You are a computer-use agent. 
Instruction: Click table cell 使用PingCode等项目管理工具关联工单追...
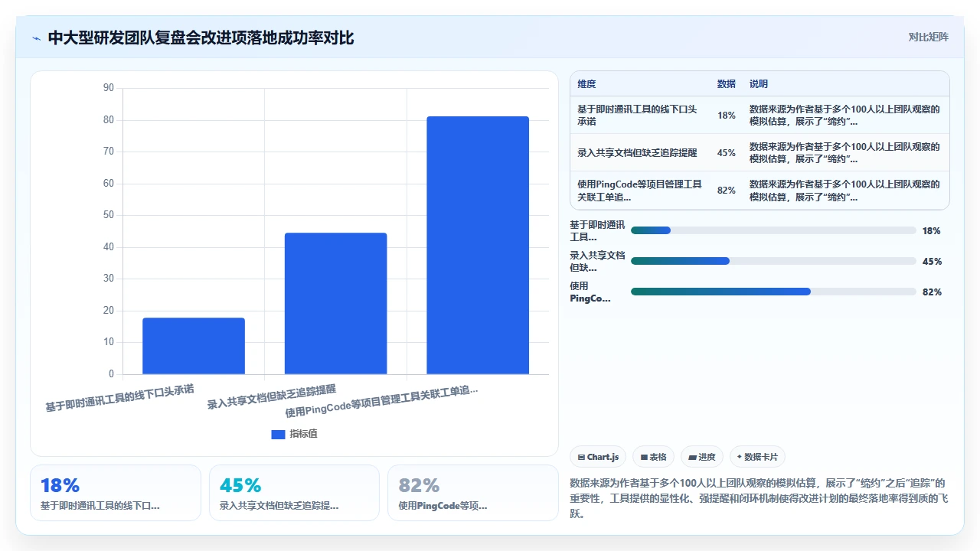point(639,191)
